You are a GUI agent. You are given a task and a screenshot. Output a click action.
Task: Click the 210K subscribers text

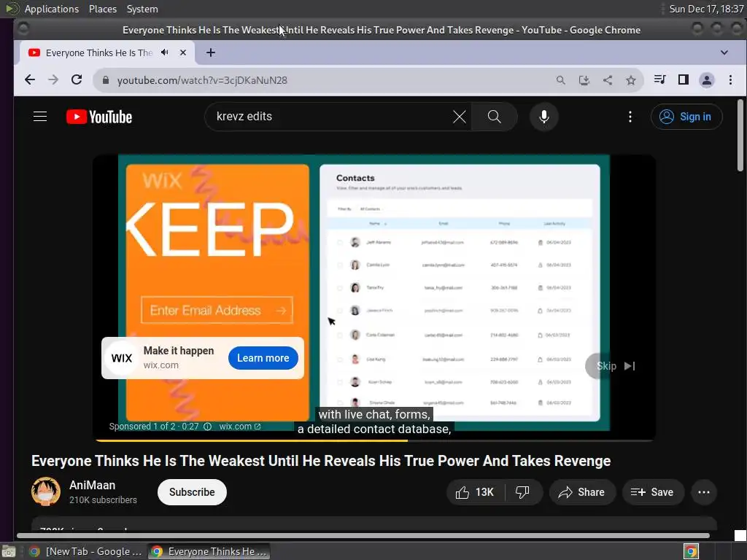click(103, 500)
